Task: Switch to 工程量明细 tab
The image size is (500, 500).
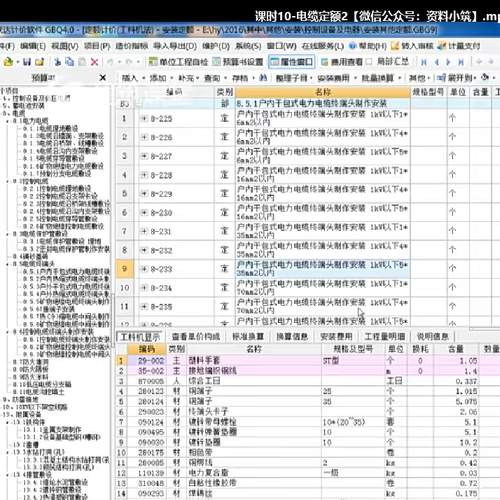Action: (x=385, y=336)
